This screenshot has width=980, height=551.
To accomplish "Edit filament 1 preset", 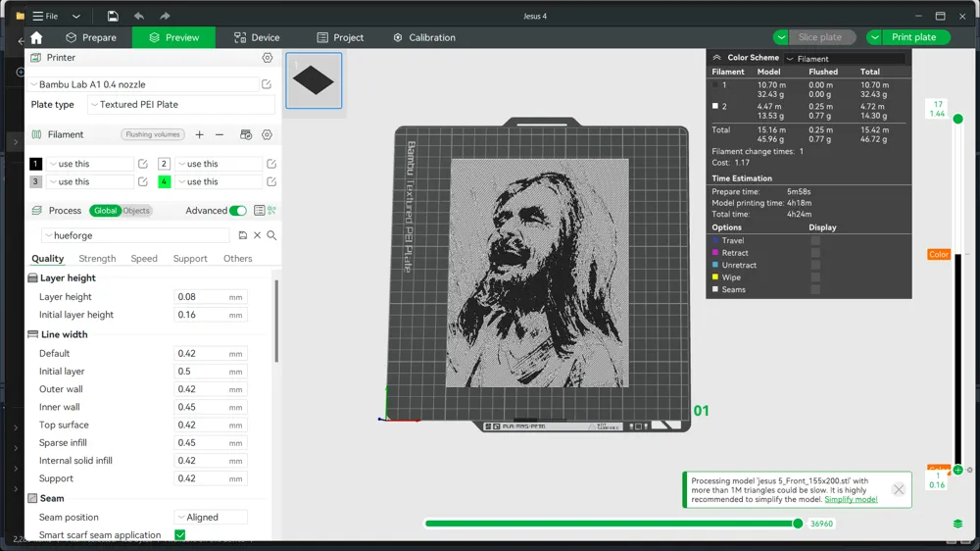I will [x=143, y=164].
